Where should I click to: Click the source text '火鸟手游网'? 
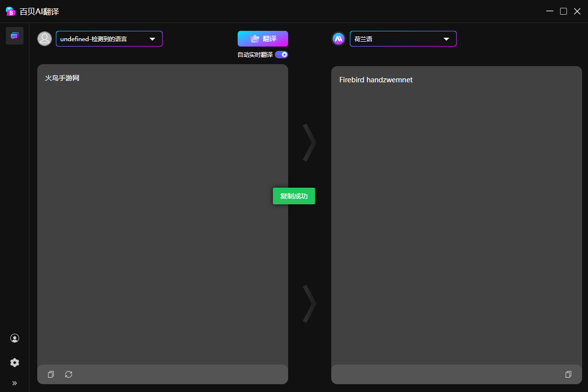click(x=62, y=78)
